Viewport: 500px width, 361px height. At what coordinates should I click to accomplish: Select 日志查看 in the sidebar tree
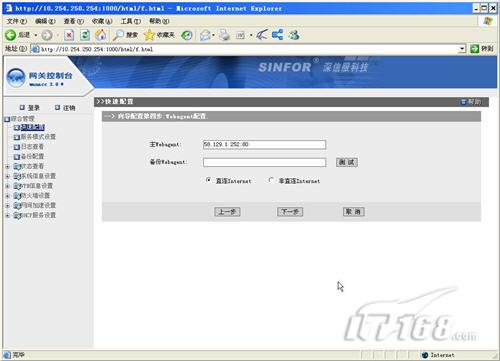click(x=32, y=147)
